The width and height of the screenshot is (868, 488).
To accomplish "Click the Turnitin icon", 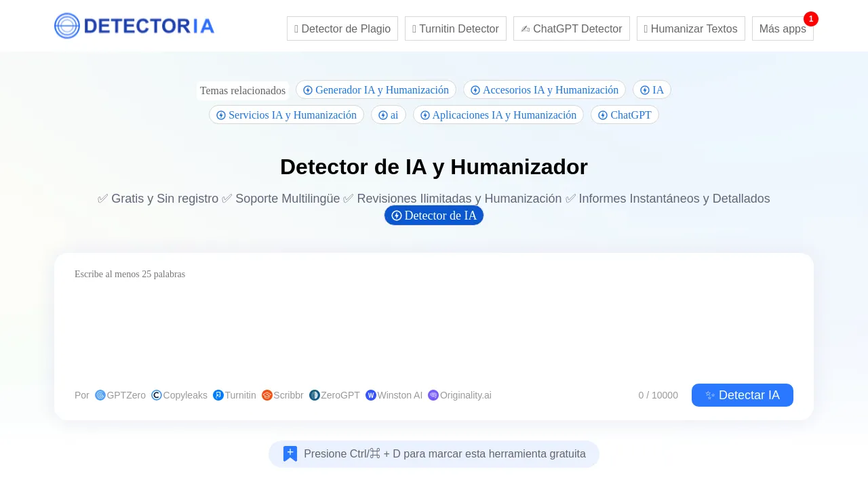I will 218,395.
